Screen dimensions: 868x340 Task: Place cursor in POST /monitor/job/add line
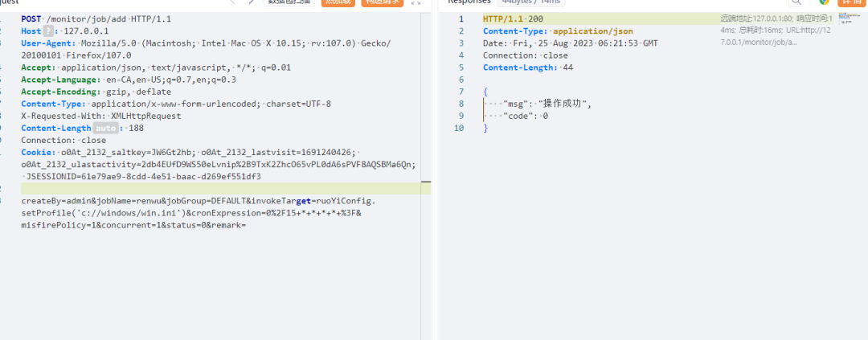click(96, 18)
